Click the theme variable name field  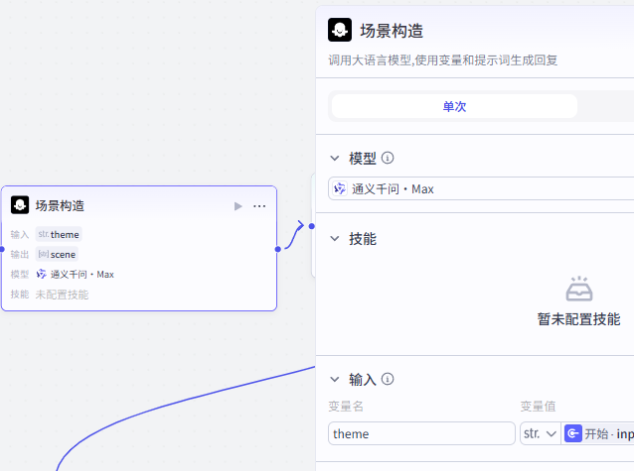[421, 433]
